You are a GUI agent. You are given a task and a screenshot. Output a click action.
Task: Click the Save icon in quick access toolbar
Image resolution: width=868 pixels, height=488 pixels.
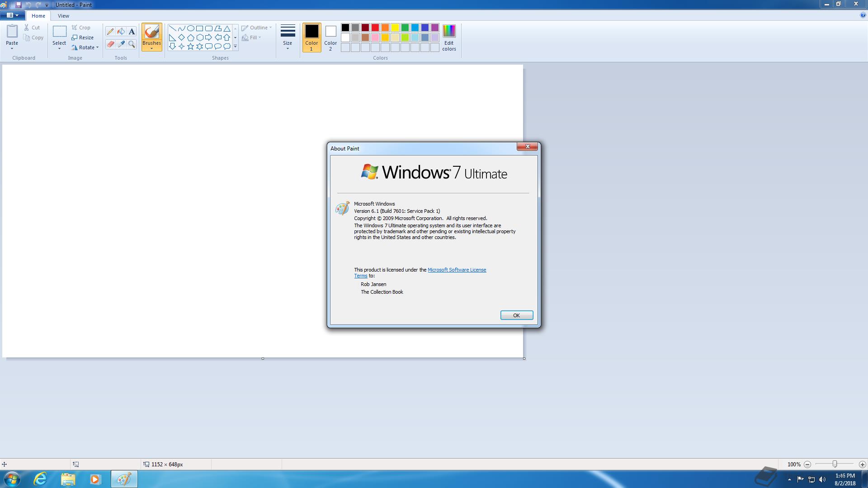coord(19,5)
